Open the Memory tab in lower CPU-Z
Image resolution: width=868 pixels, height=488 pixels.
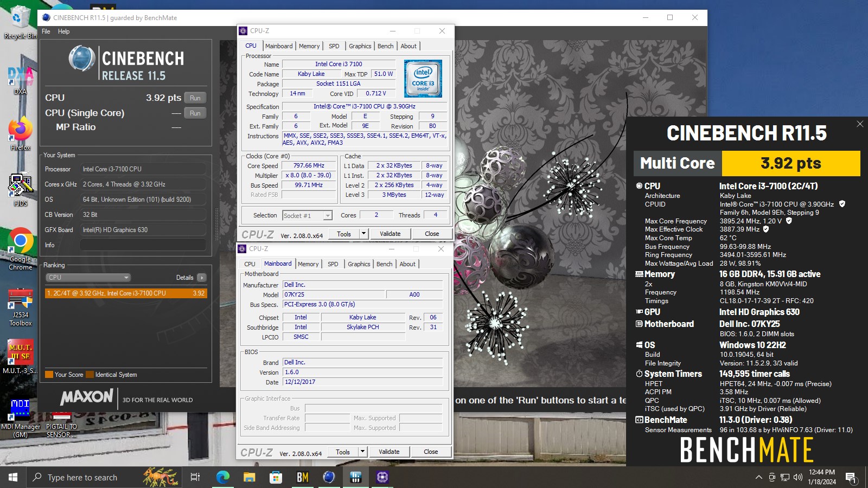(x=308, y=264)
